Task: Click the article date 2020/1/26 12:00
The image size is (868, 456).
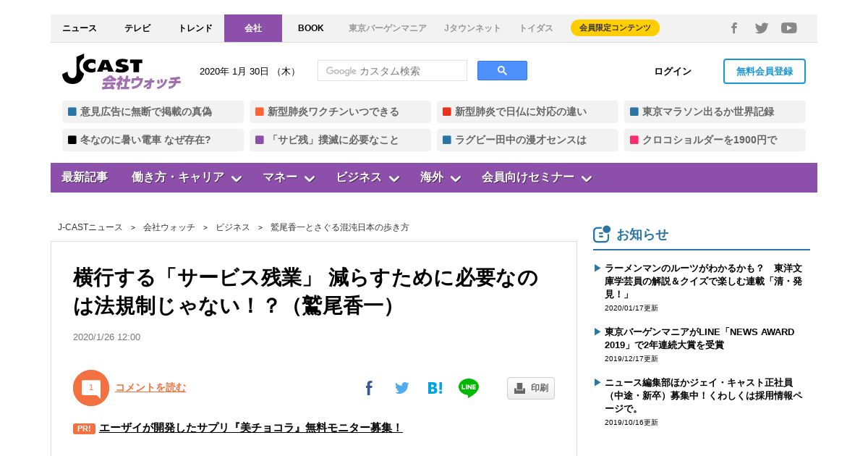Action: [x=107, y=337]
